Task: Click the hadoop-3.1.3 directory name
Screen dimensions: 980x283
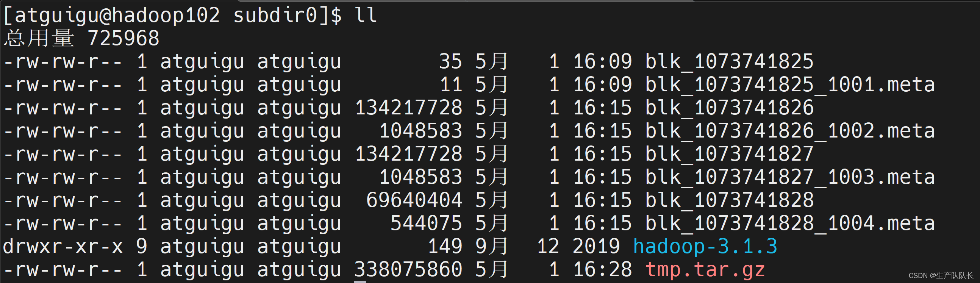Action: click(x=705, y=247)
